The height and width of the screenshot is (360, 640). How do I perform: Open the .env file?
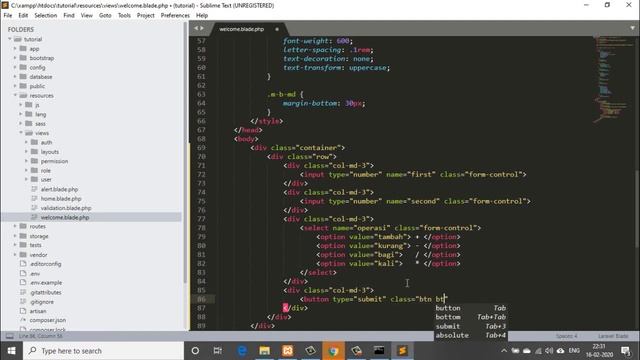pyautogui.click(x=35, y=273)
